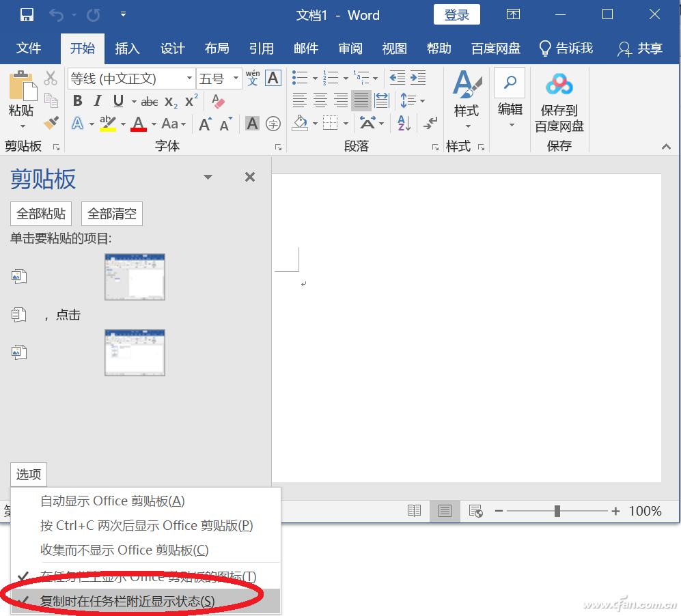Select the Format Painter icon
The image size is (681, 616).
[50, 123]
